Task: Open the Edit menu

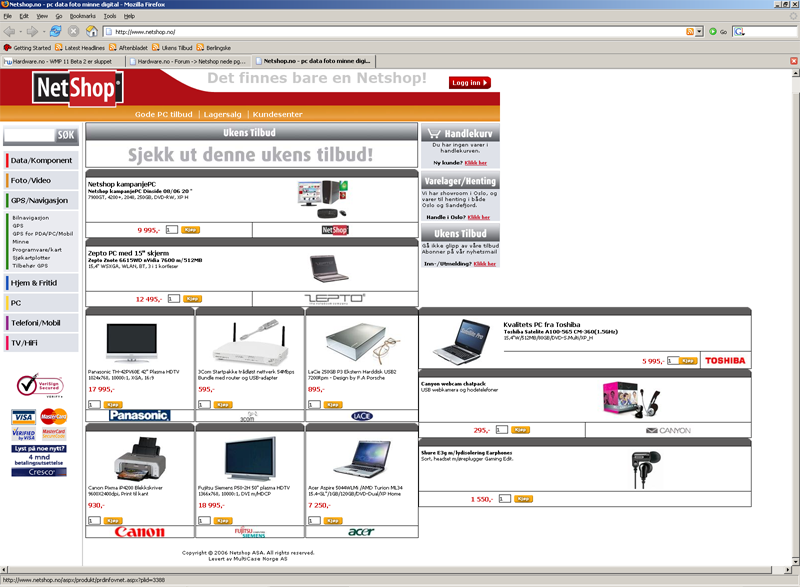Action: coord(24,16)
